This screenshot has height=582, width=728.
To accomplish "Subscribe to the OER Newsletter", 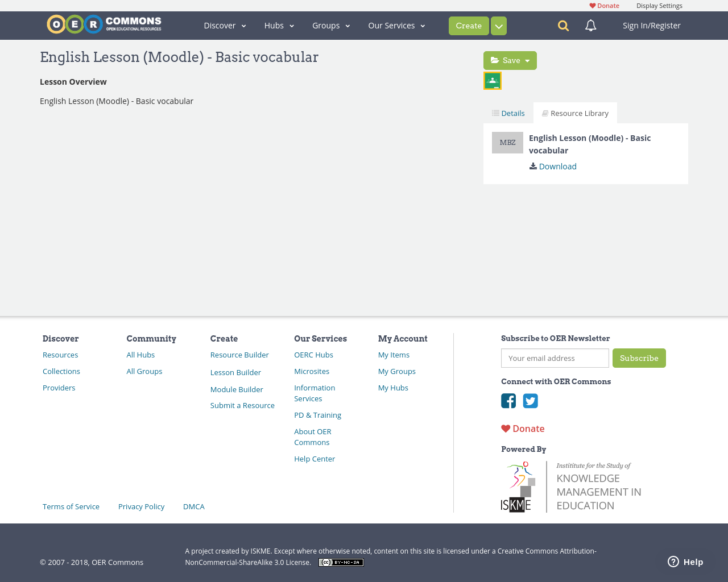I will (x=639, y=358).
